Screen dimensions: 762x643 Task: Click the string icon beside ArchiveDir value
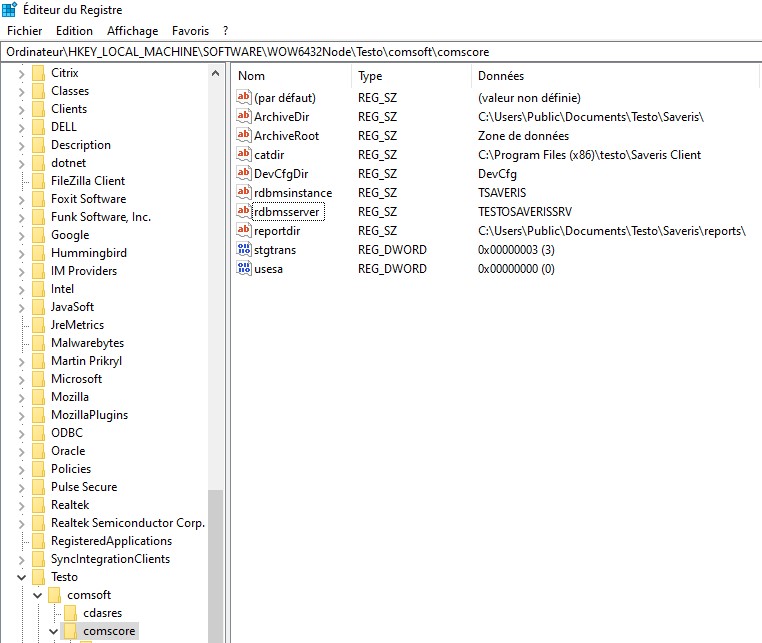(x=244, y=117)
